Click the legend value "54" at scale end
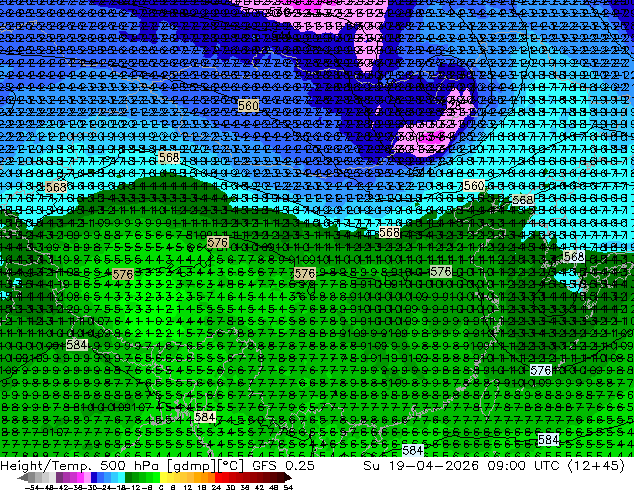634x490 pixels. coord(288,487)
